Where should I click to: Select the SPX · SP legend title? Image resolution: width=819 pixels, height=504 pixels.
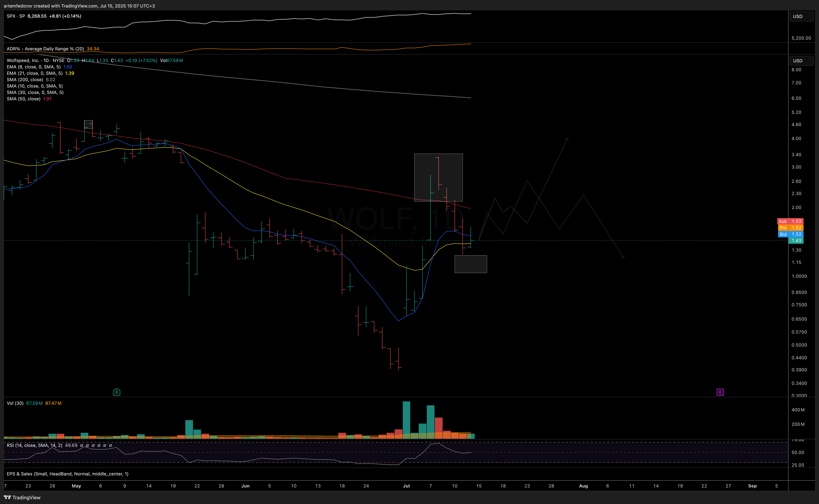click(16, 16)
